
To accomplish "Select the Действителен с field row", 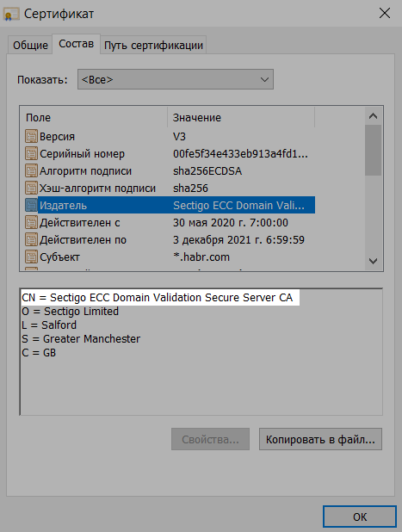I will tap(170, 223).
